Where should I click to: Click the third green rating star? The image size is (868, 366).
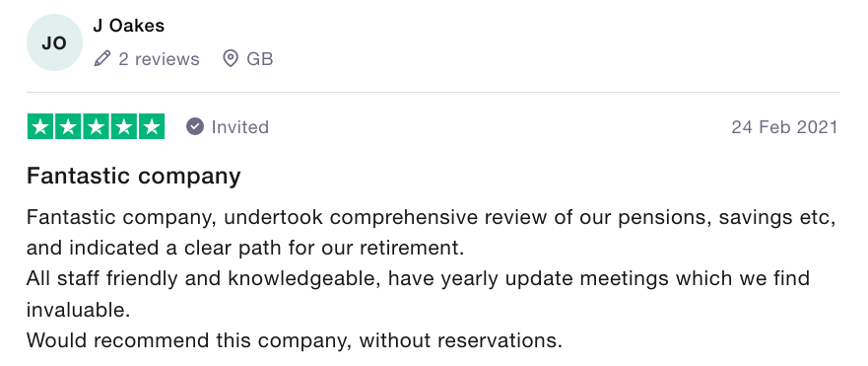tap(96, 126)
